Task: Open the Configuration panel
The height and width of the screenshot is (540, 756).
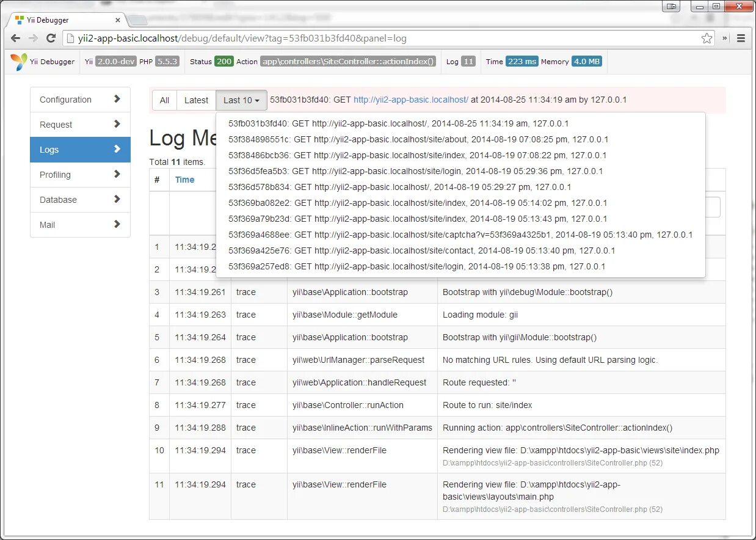Action: tap(80, 100)
